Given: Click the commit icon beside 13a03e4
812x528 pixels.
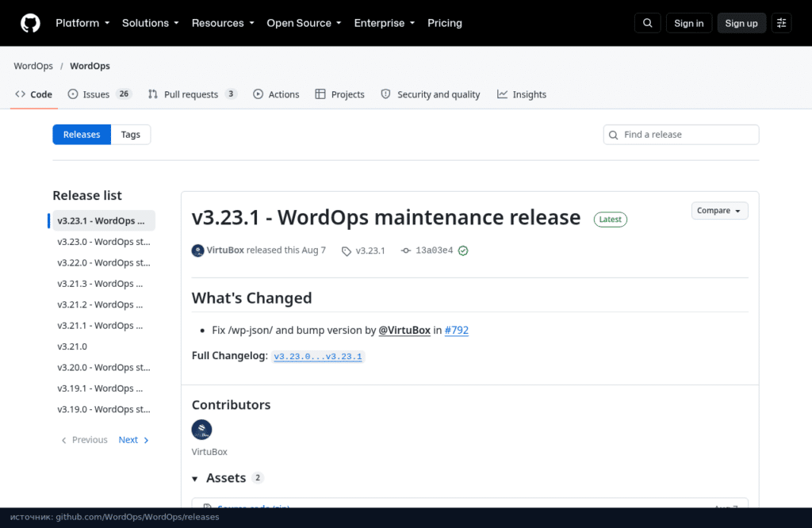Looking at the screenshot, I should point(406,251).
